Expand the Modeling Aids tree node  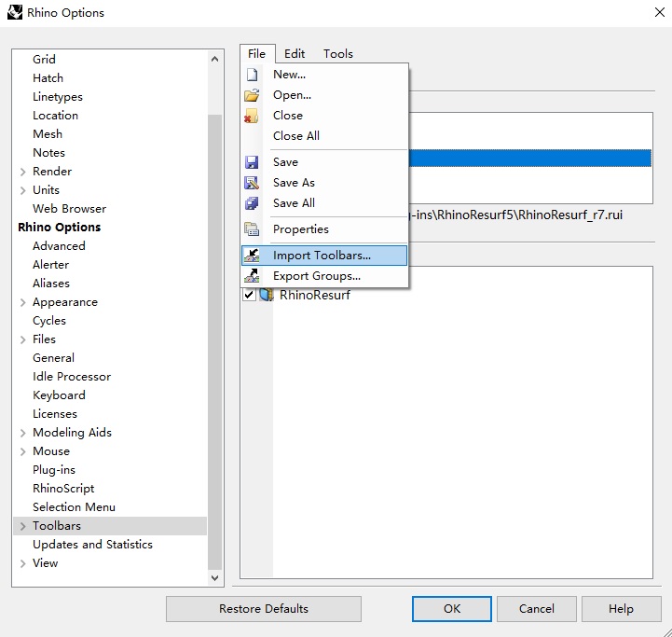(22, 433)
